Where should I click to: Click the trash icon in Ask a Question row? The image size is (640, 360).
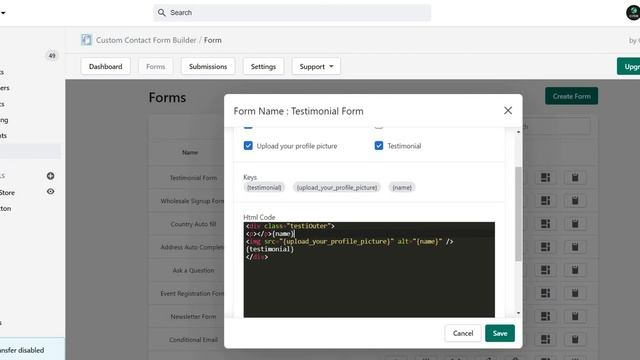[575, 270]
